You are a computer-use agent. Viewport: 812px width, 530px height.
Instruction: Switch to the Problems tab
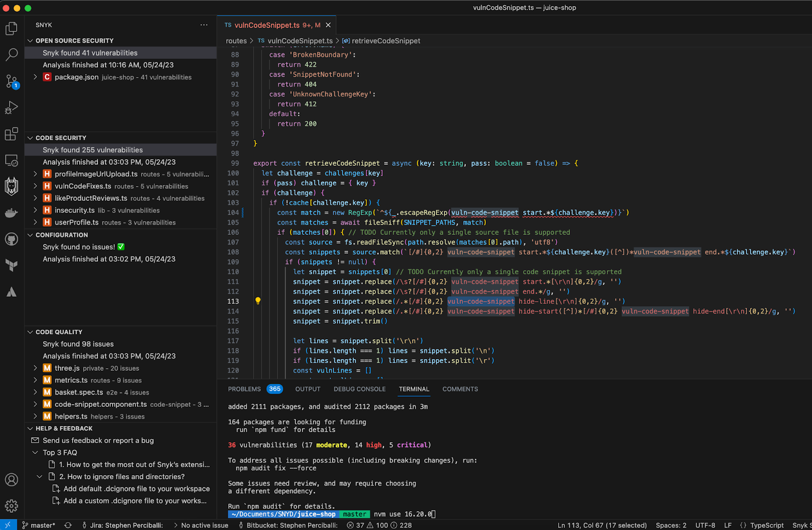244,389
